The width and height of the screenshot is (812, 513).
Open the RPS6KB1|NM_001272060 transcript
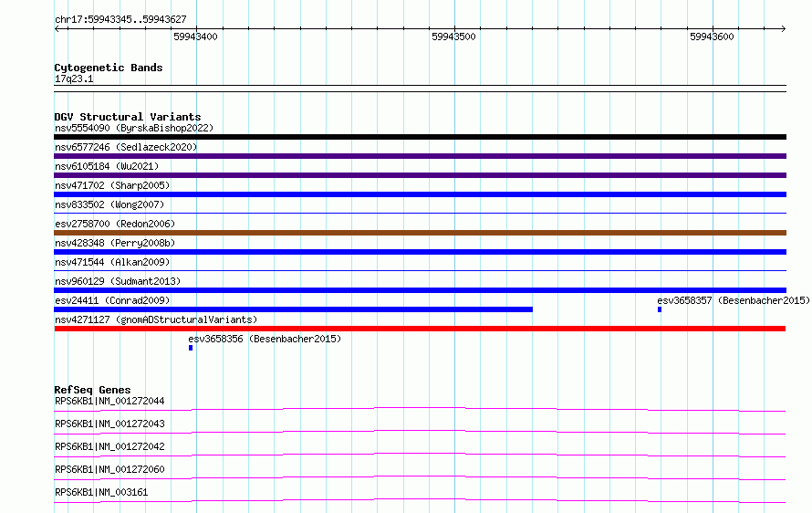click(109, 469)
